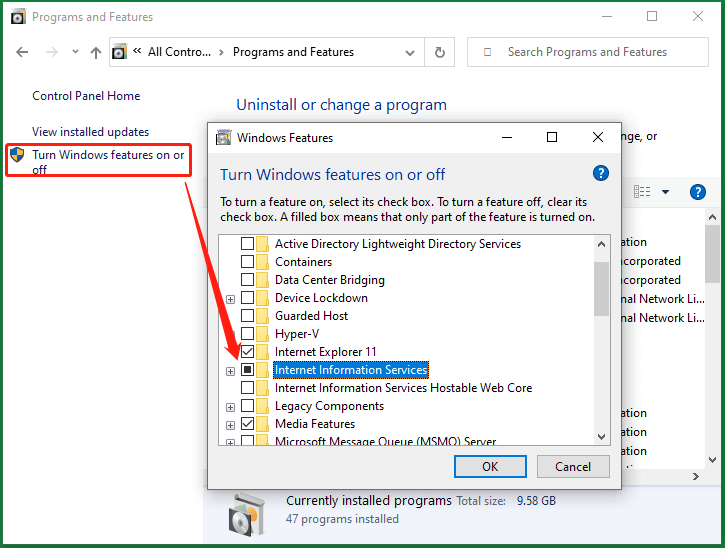Minimize the Windows Features dialog
Viewport: 725px width, 548px height.
(507, 137)
